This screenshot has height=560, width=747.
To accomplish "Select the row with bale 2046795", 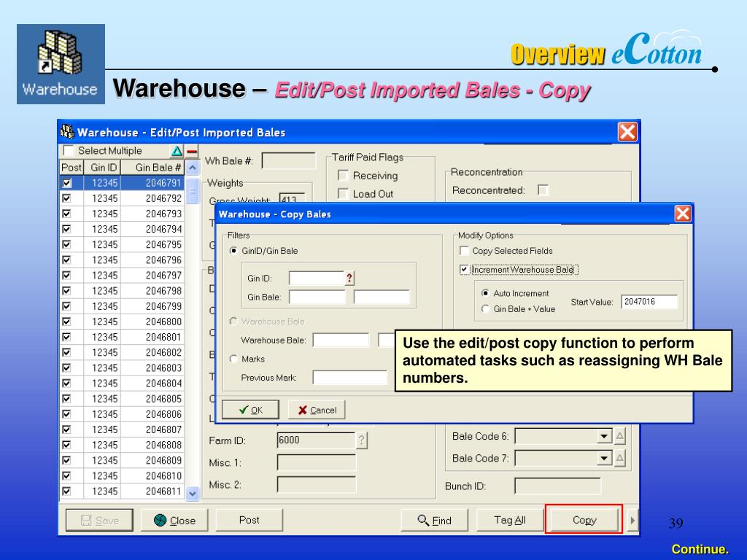I will pyautogui.click(x=122, y=244).
